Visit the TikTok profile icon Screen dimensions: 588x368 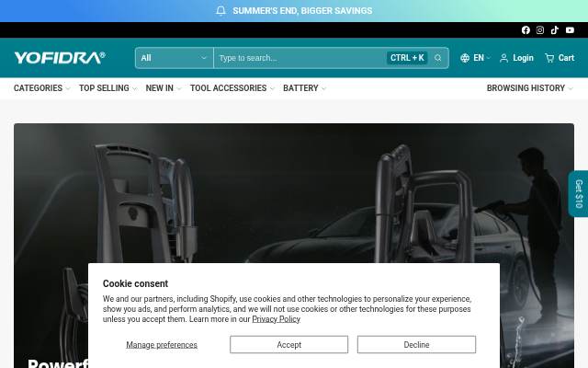(x=555, y=30)
